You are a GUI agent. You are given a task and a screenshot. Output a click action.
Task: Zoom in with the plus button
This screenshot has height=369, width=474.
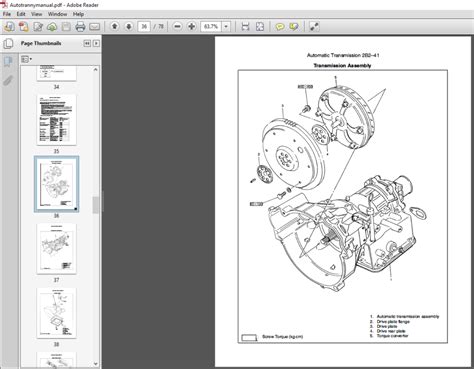(192, 26)
